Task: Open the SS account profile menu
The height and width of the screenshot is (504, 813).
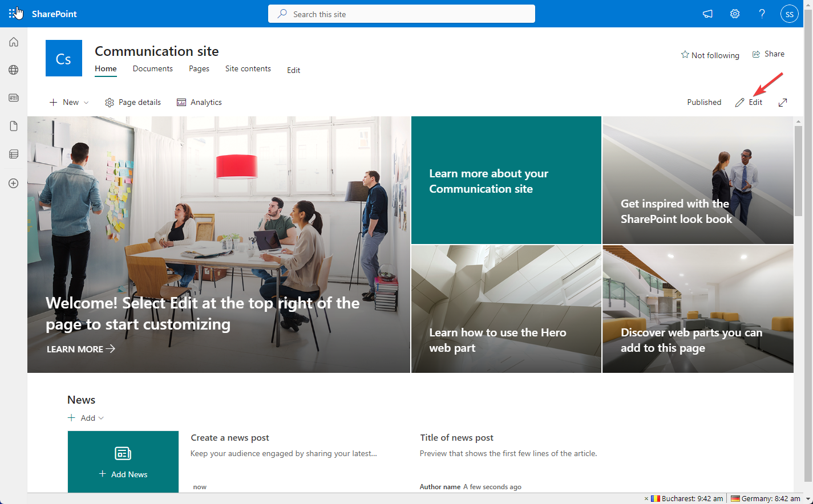Action: tap(790, 14)
